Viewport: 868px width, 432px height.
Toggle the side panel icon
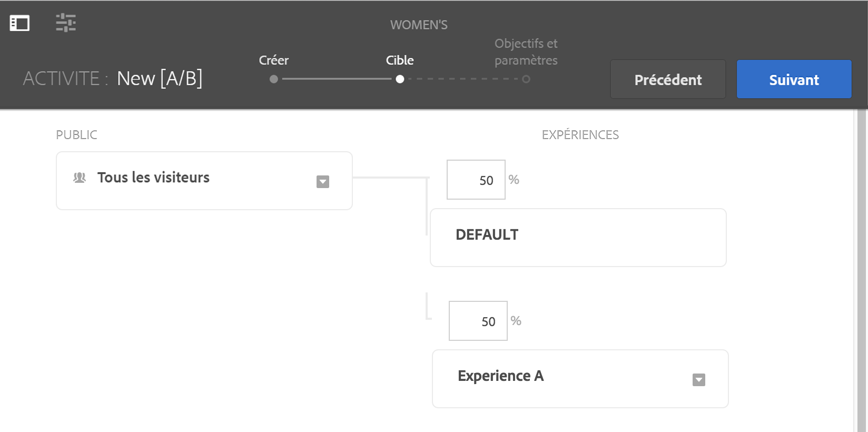tap(19, 23)
